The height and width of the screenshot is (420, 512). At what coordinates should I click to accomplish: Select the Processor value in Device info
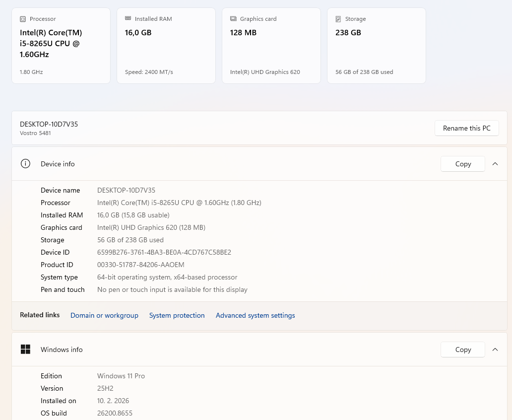coord(179,203)
